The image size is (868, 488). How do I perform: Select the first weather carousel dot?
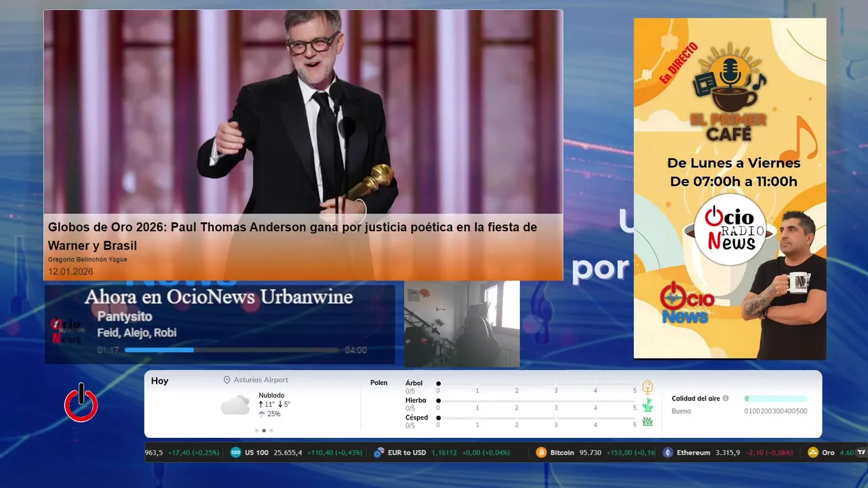pos(256,430)
